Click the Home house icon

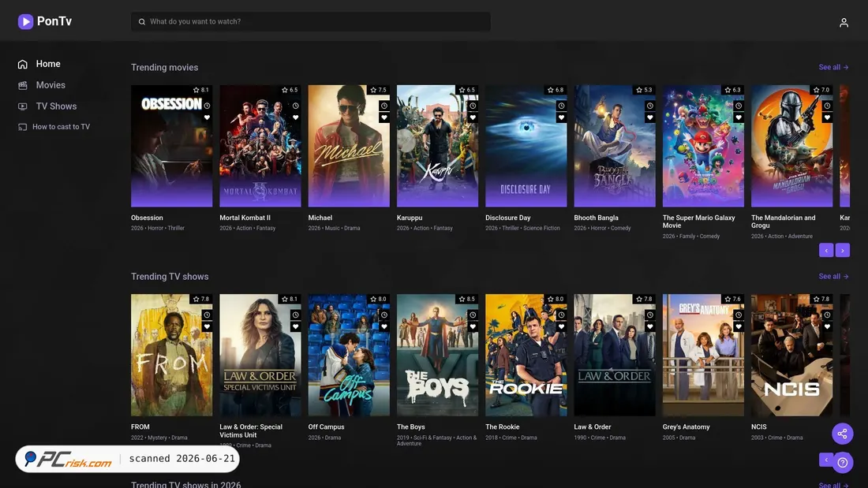(x=23, y=64)
